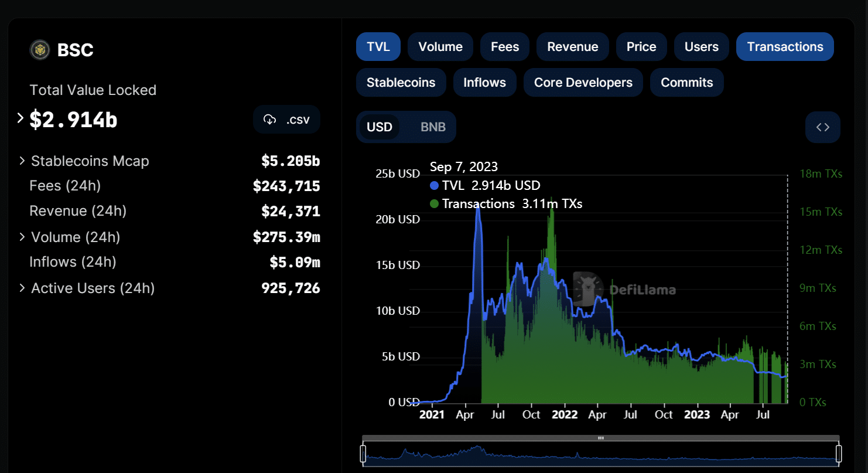Click the 15m TXs axis label
Image resolution: width=868 pixels, height=473 pixels.
[x=821, y=212]
